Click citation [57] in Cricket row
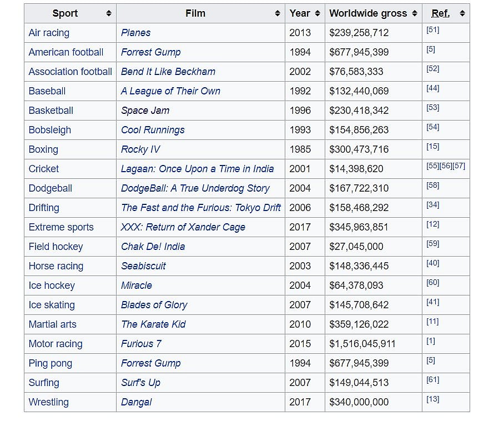 click(458, 166)
